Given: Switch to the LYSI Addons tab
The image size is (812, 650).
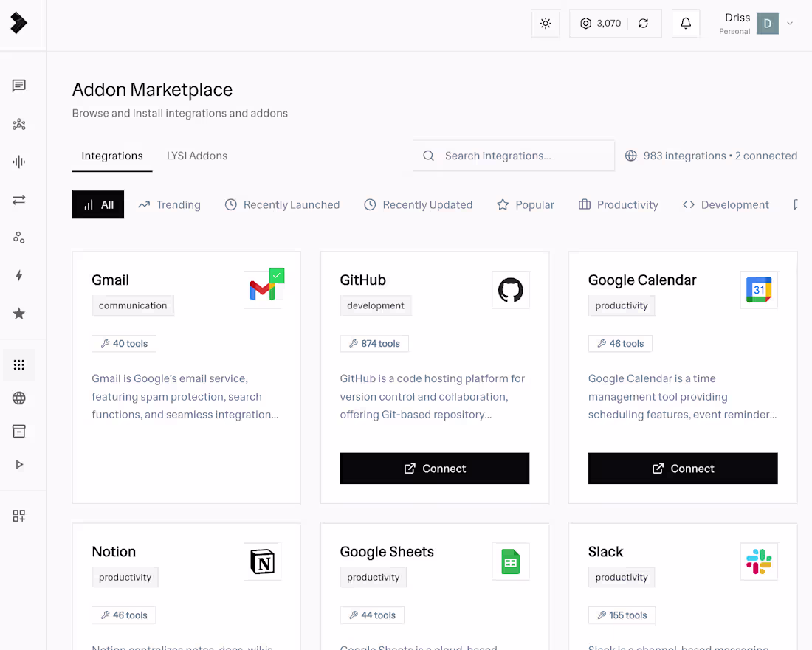Looking at the screenshot, I should [x=197, y=156].
